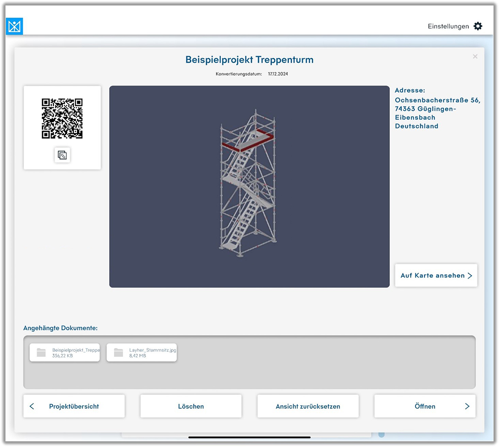
Task: Click the folder icon of Beispielprojekt_Treppe document
Action: (x=41, y=353)
